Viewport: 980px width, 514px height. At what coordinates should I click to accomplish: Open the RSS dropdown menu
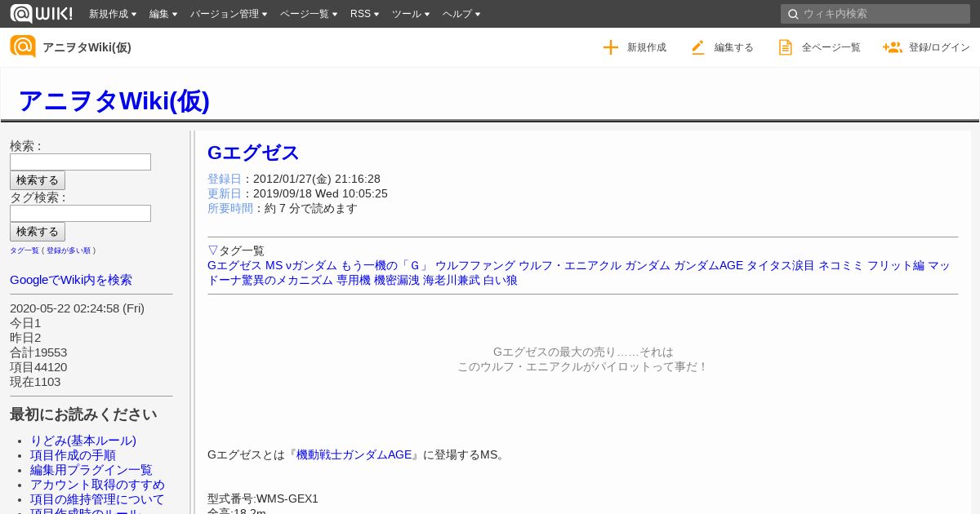(x=364, y=14)
